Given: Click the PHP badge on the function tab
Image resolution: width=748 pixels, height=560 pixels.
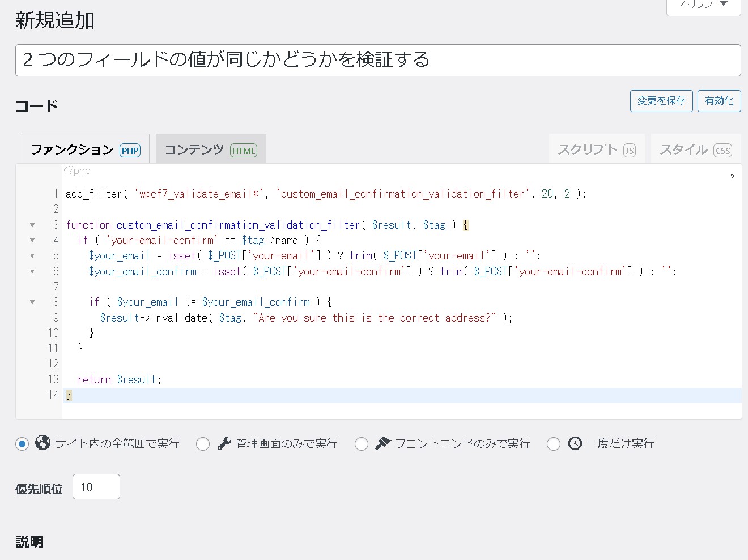Looking at the screenshot, I should click(130, 151).
